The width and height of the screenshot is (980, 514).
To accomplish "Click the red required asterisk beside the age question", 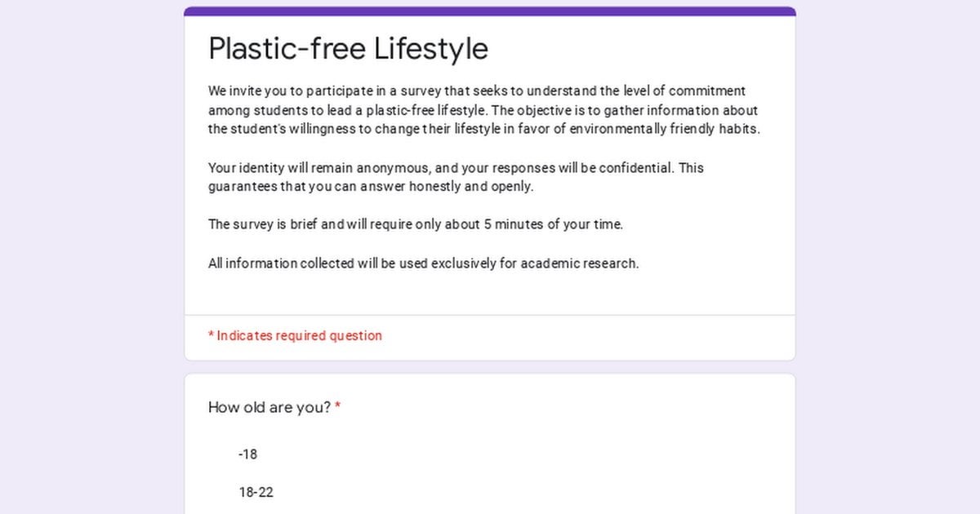I will click(x=337, y=406).
